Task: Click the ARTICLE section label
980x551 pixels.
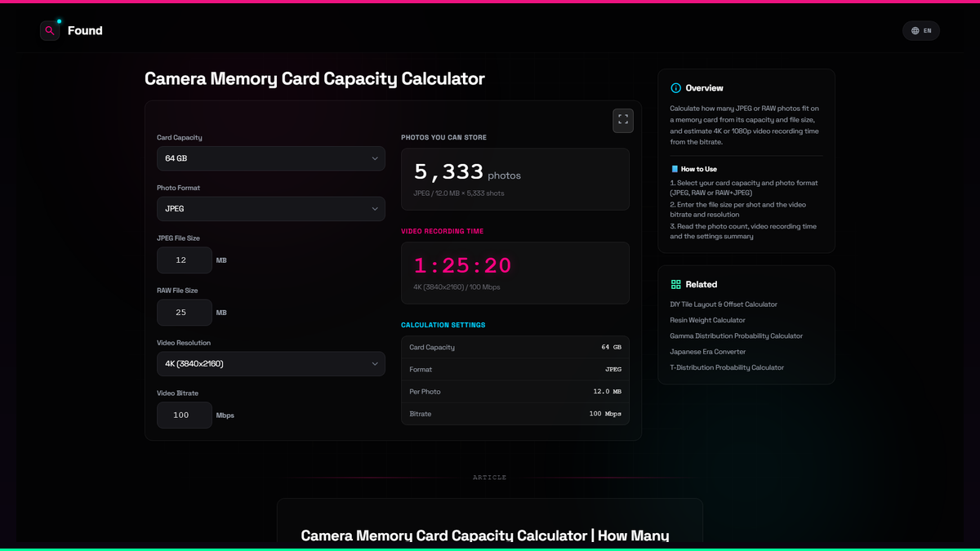Action: pos(490,478)
